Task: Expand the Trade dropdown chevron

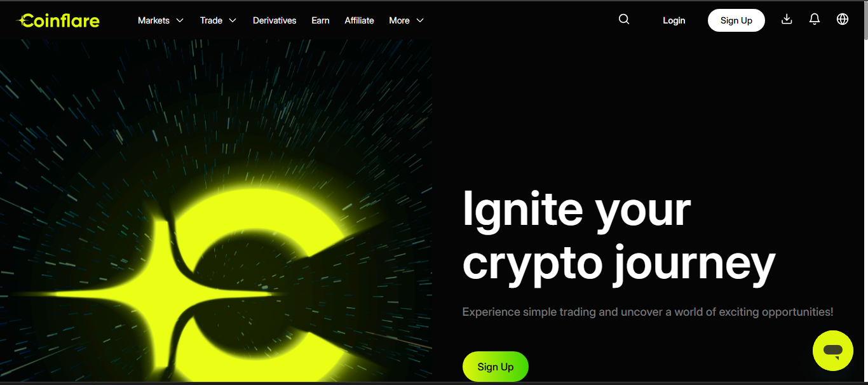Action: [233, 20]
